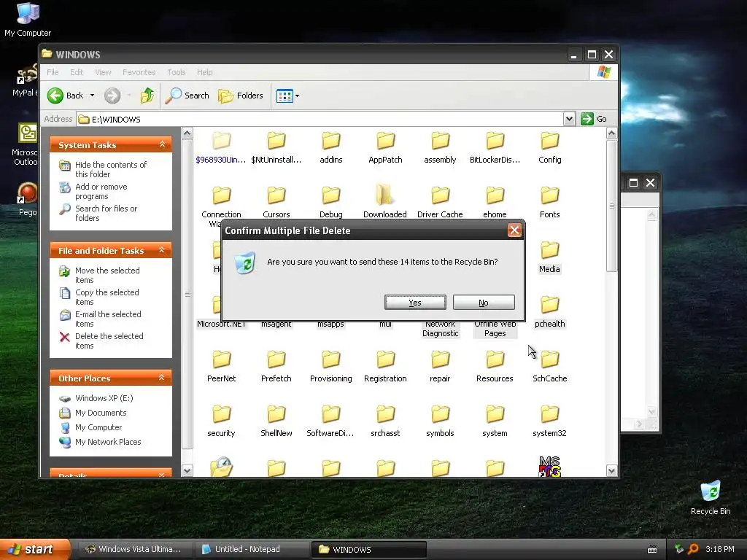Open the Help menu
The image size is (747, 560).
(204, 72)
